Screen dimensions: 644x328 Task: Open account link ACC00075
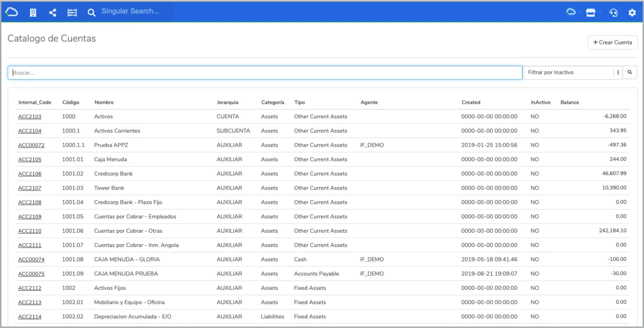pyautogui.click(x=31, y=273)
